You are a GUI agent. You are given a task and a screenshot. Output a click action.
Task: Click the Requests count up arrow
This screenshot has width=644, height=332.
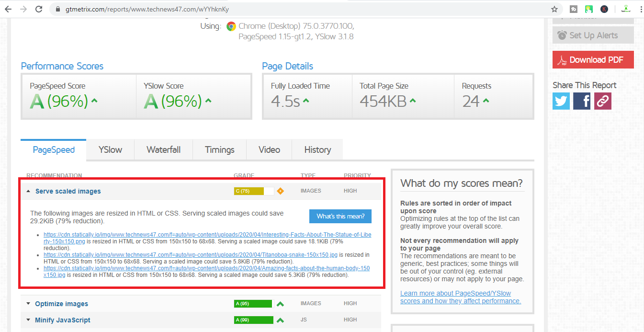pos(486,101)
